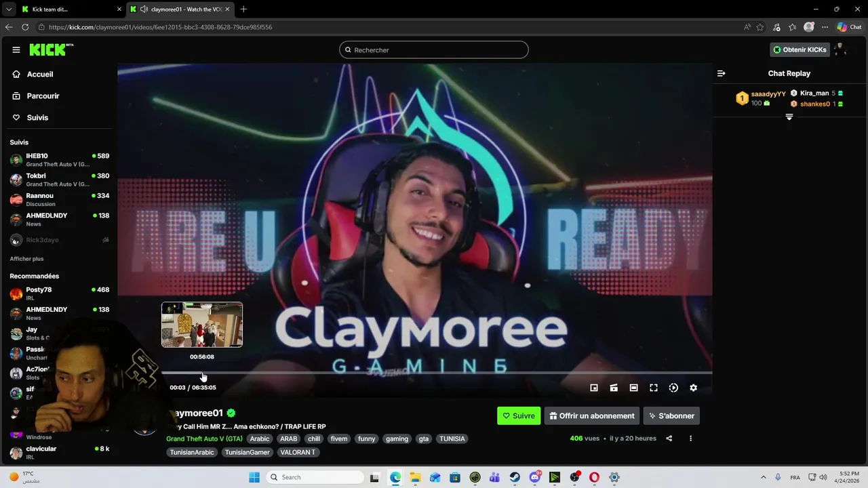Open the three-dot more options menu

pyautogui.click(x=690, y=439)
